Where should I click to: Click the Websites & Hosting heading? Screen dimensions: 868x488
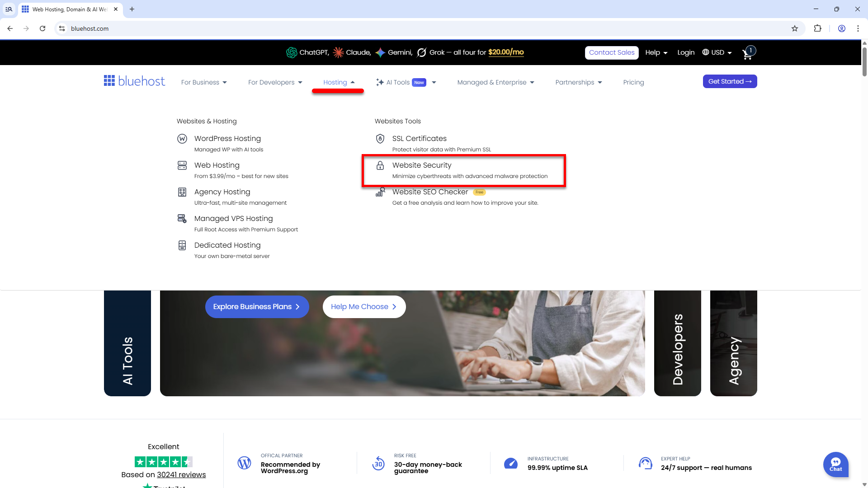click(x=207, y=121)
